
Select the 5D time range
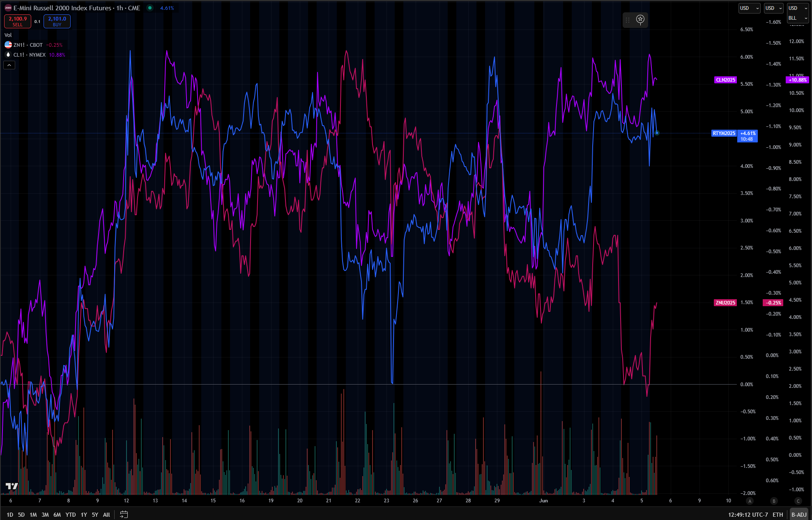coord(21,514)
